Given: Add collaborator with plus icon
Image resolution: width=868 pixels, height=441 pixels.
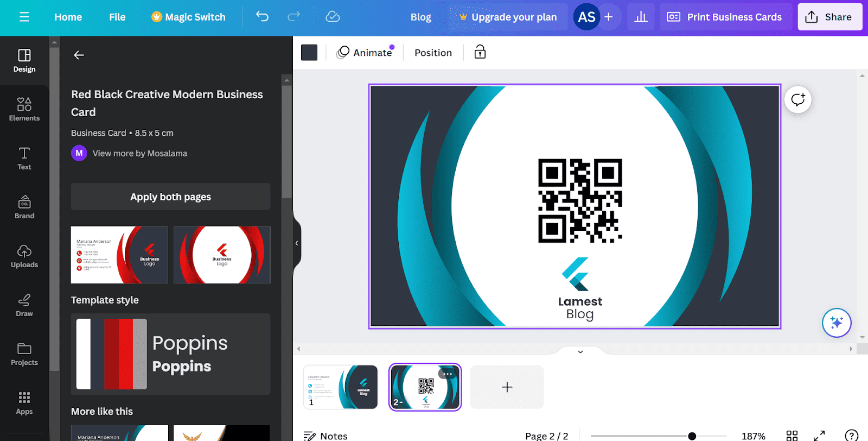Looking at the screenshot, I should [609, 17].
